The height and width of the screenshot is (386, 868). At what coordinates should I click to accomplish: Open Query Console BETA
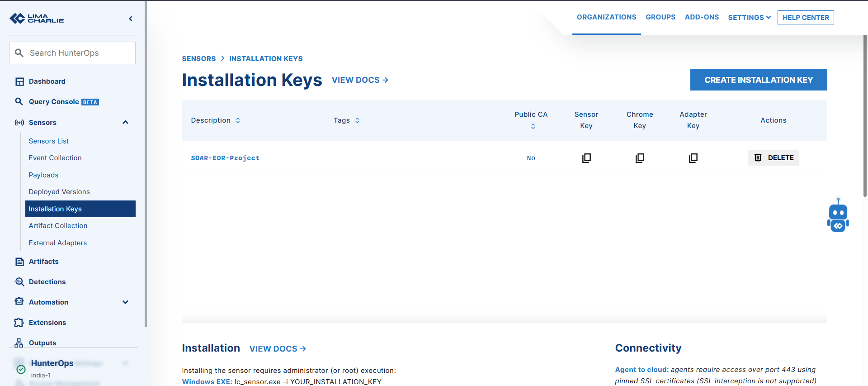coord(64,102)
